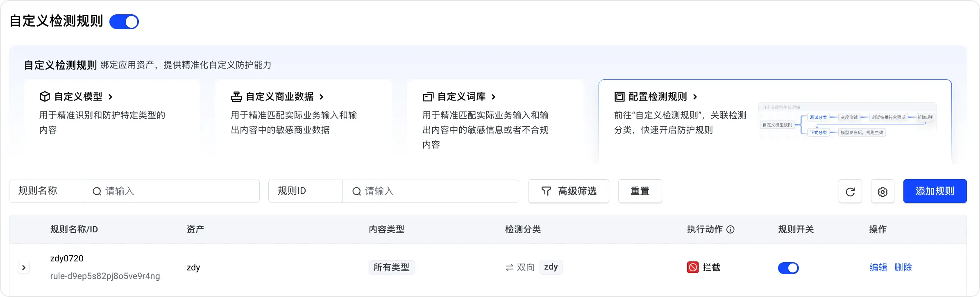Click the 自定义词库 card description text
The image size is (980, 297).
485,130
